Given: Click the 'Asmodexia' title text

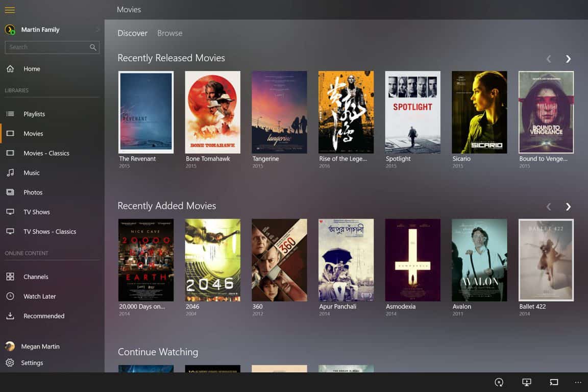Looking at the screenshot, I should pos(401,306).
